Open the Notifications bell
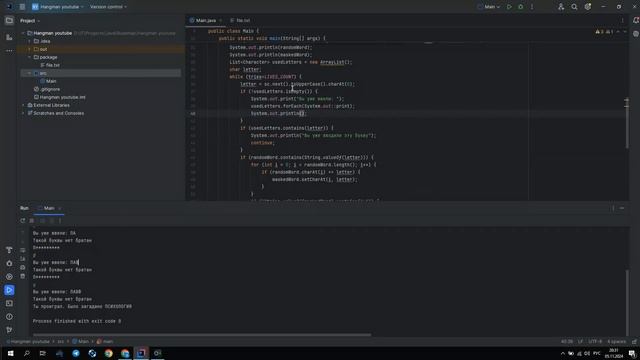640x360 pixels. click(x=636, y=20)
